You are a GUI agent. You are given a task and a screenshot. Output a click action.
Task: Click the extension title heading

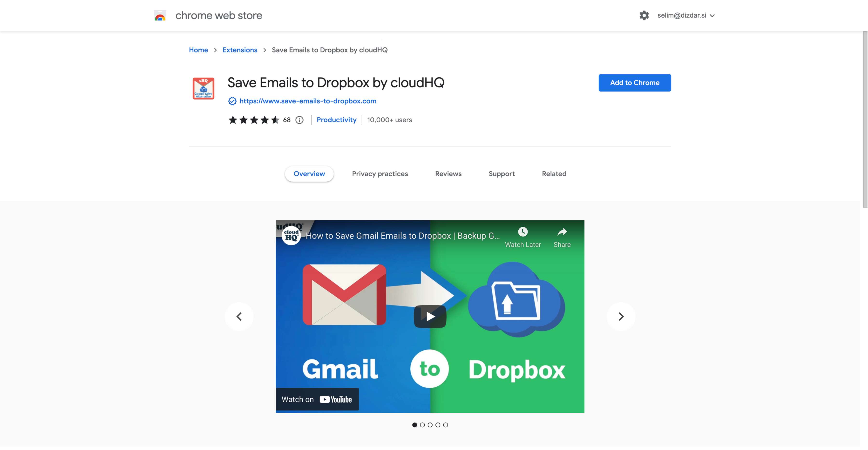[336, 83]
